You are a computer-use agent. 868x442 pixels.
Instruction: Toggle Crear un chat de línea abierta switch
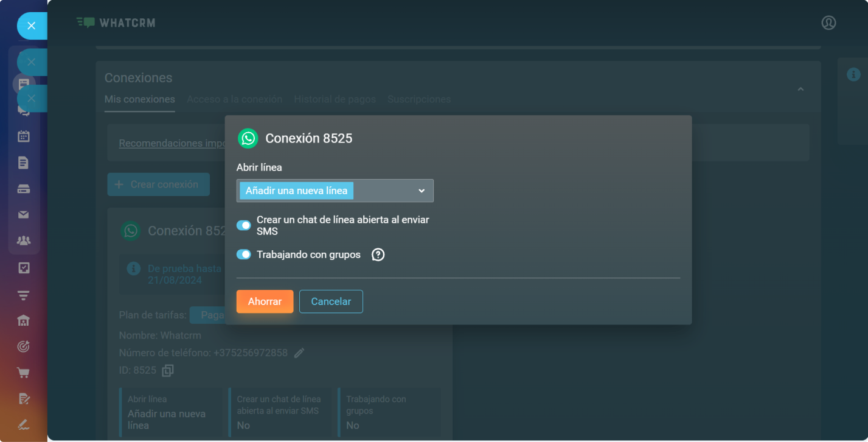pos(243,225)
